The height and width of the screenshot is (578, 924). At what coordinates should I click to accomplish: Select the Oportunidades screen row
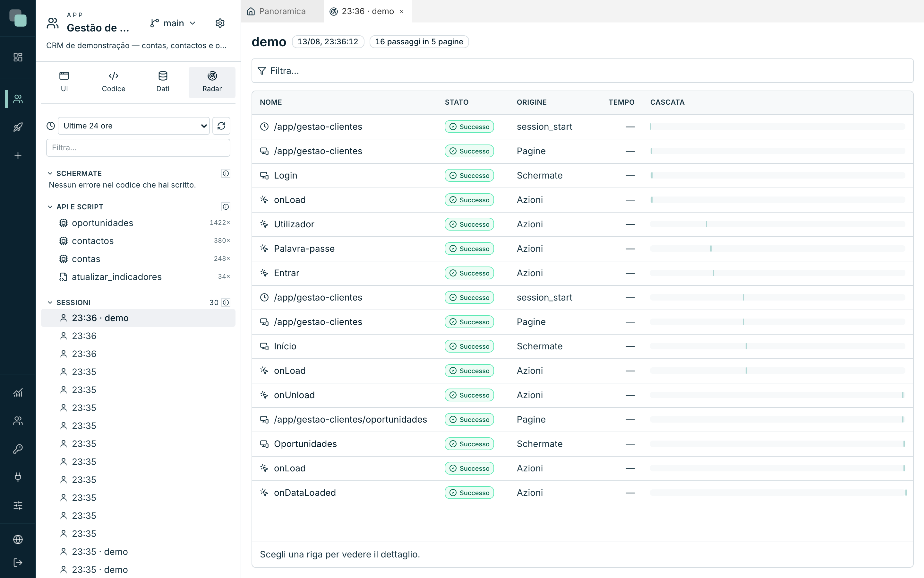[582, 444]
